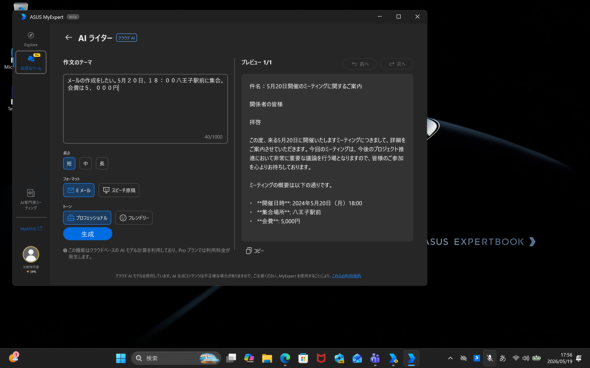Image resolution: width=590 pixels, height=368 pixels.
Task: Open the MyASUS external link
Action: tap(31, 228)
